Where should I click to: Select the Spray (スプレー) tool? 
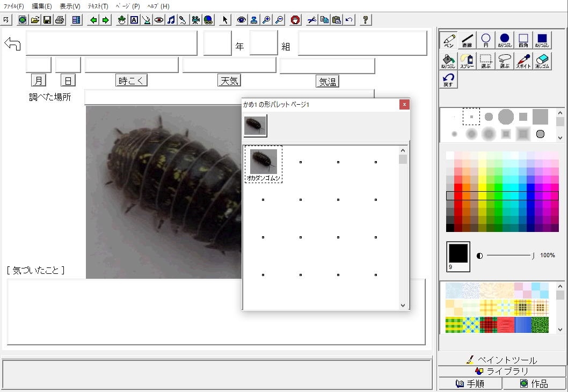coord(467,61)
